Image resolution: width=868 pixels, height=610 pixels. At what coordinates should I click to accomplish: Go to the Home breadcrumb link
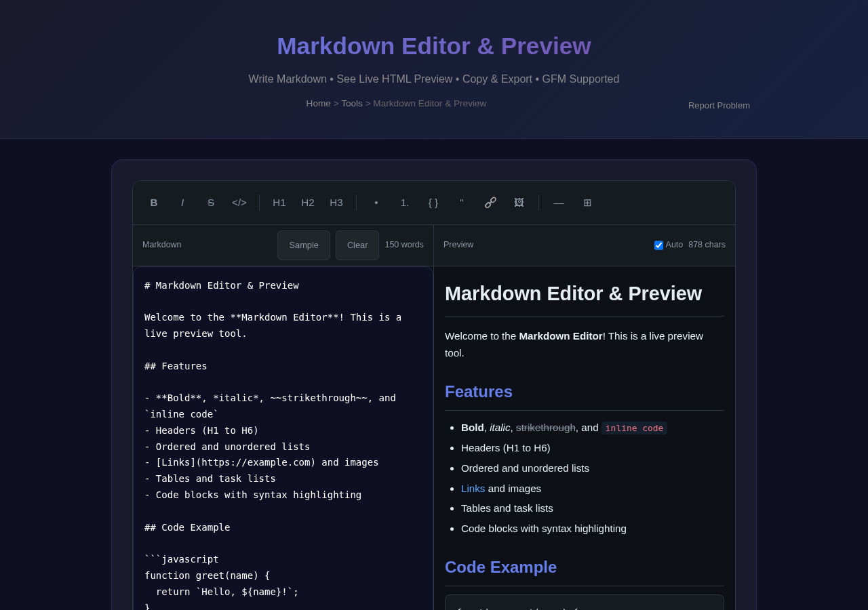pyautogui.click(x=318, y=104)
